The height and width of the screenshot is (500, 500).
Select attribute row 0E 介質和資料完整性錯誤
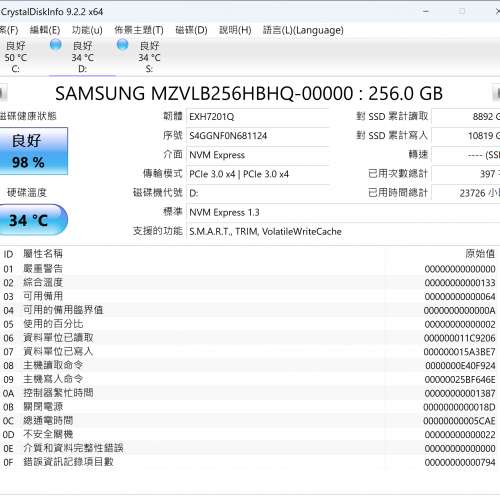point(249,449)
